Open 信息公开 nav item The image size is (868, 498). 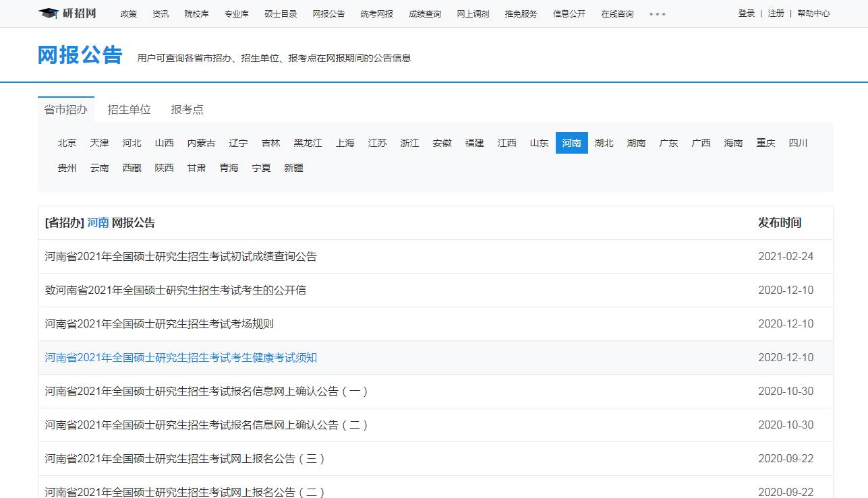click(x=569, y=13)
